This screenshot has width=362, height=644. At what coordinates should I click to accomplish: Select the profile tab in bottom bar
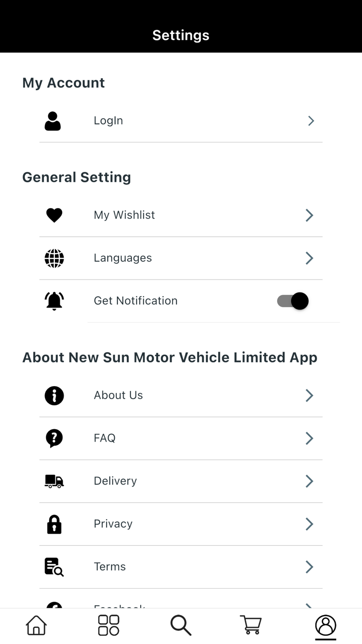point(325,625)
